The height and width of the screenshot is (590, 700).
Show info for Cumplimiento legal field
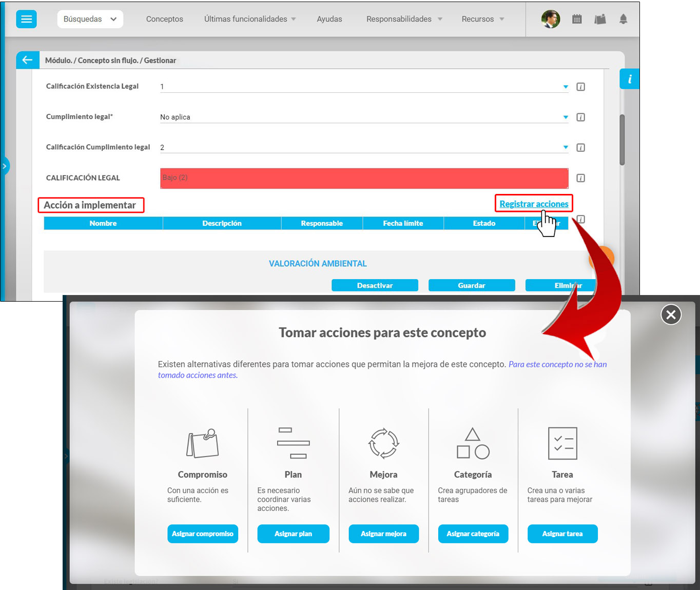pos(580,117)
